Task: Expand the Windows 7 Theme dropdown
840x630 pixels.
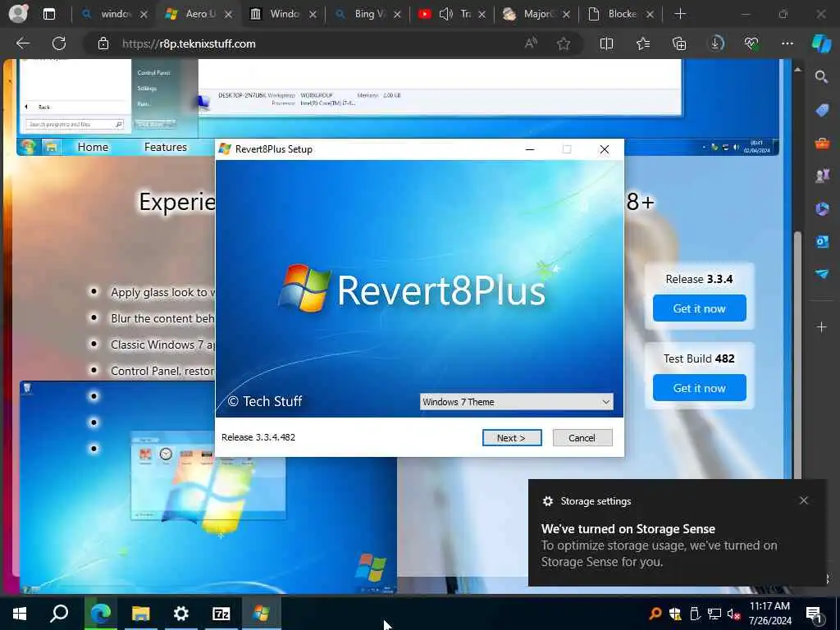Action: point(517,402)
